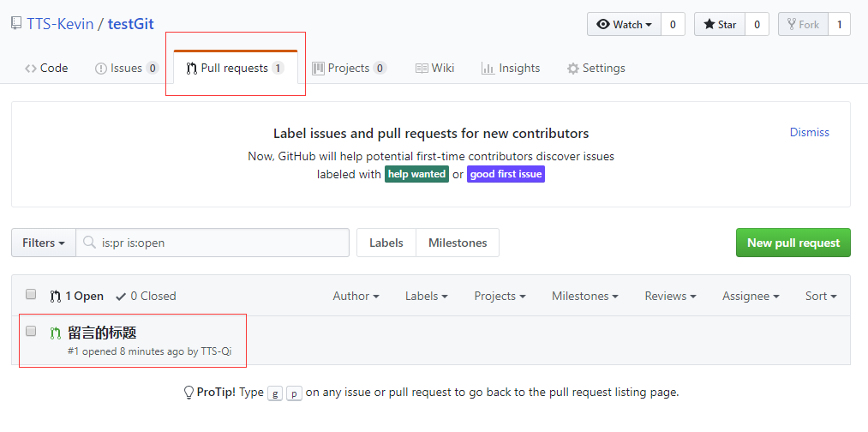Click the Code tab angle-brackets icon
Viewport: 868px width, 432px height.
tap(31, 69)
